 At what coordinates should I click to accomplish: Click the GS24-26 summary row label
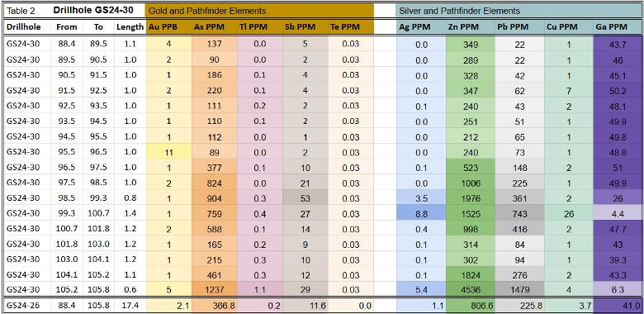click(23, 306)
